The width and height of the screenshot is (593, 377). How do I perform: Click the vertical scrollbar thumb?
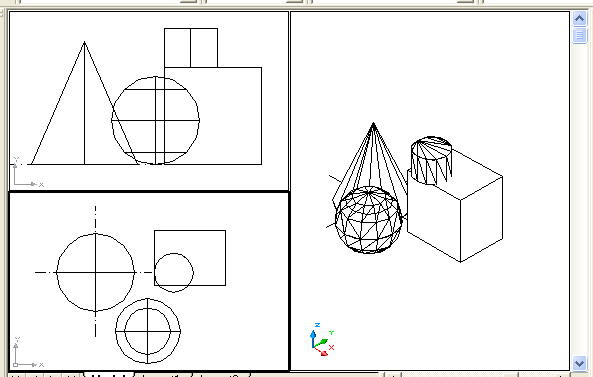click(x=579, y=36)
